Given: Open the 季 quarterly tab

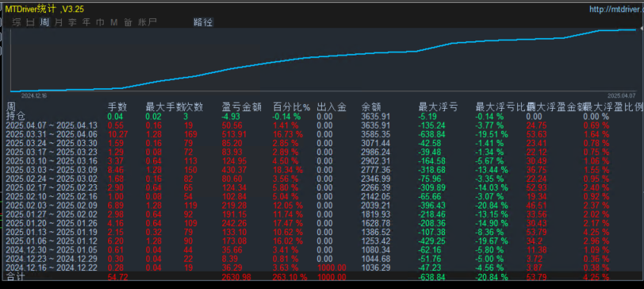Looking at the screenshot, I should pos(72,22).
